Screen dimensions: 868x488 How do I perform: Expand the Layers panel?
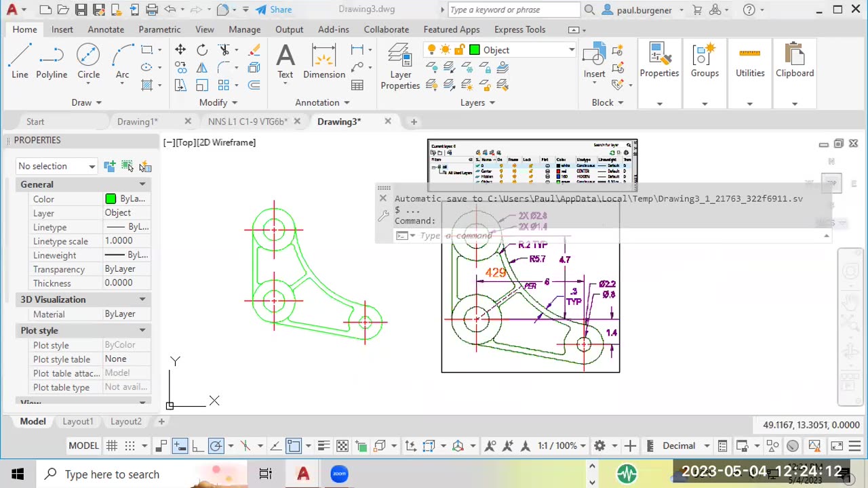477,102
